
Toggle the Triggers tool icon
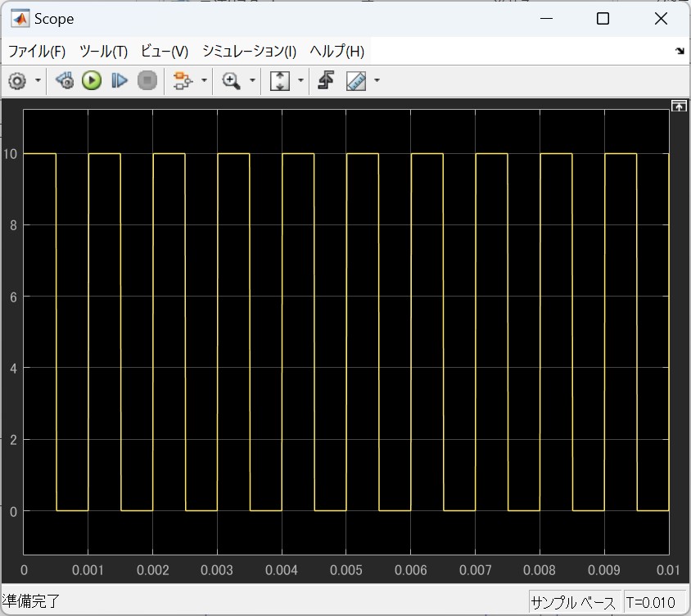point(326,80)
